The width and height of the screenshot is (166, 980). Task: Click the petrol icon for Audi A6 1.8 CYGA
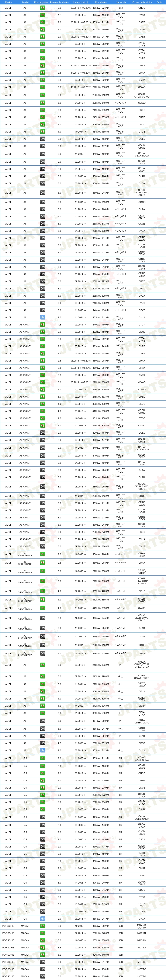43,15
